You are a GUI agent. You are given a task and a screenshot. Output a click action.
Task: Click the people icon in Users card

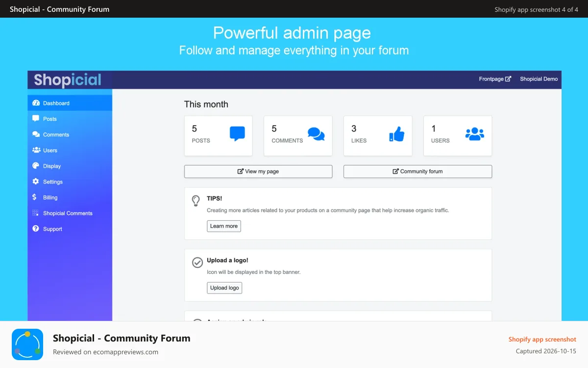point(475,134)
